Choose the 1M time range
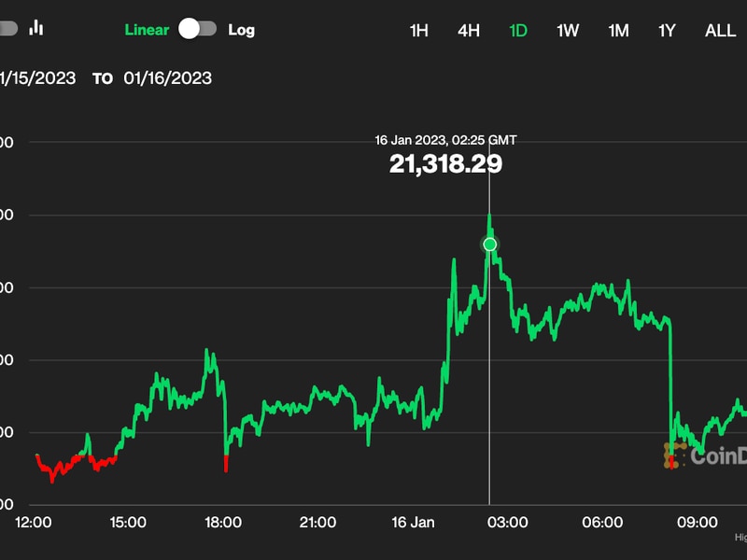 pos(618,30)
